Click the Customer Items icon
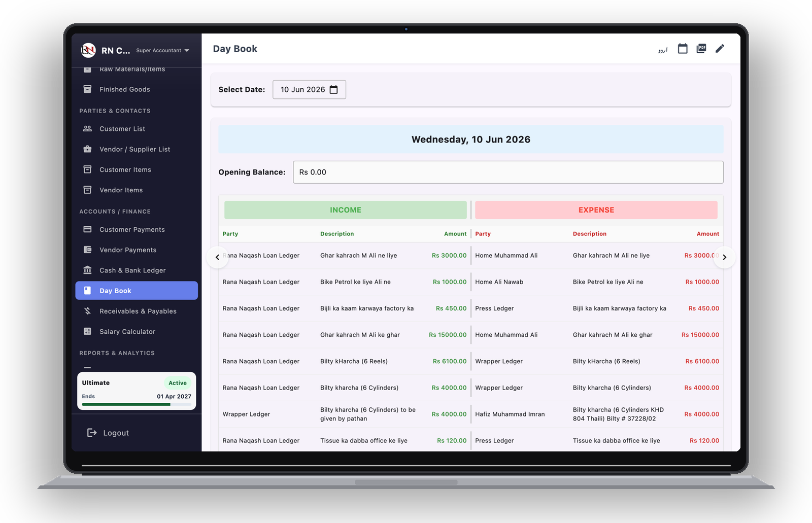 coord(87,169)
